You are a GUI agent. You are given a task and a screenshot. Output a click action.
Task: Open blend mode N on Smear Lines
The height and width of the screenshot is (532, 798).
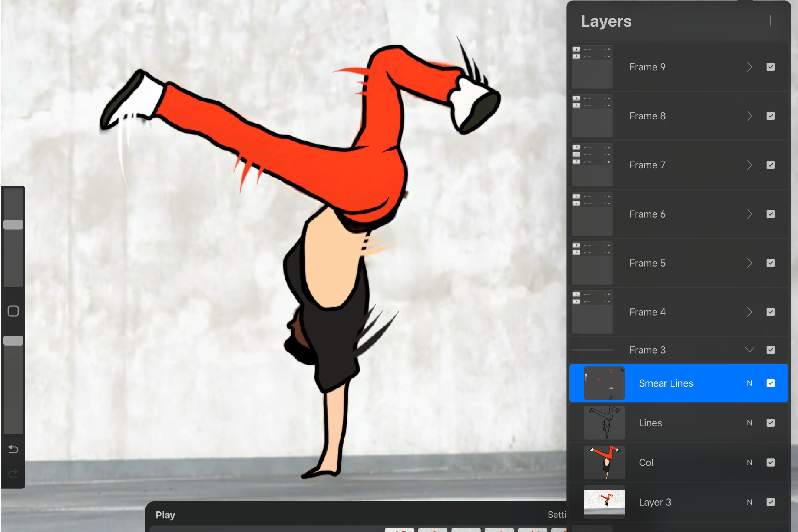[749, 383]
